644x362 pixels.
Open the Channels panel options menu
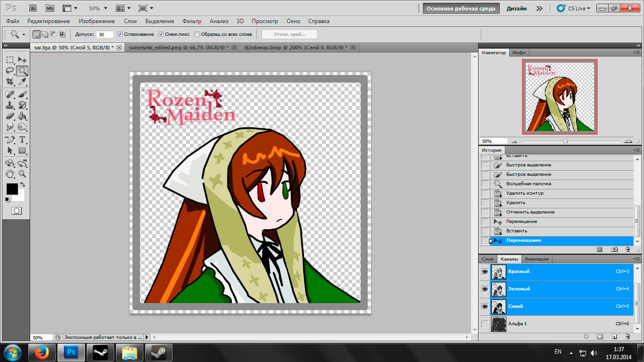coord(637,259)
